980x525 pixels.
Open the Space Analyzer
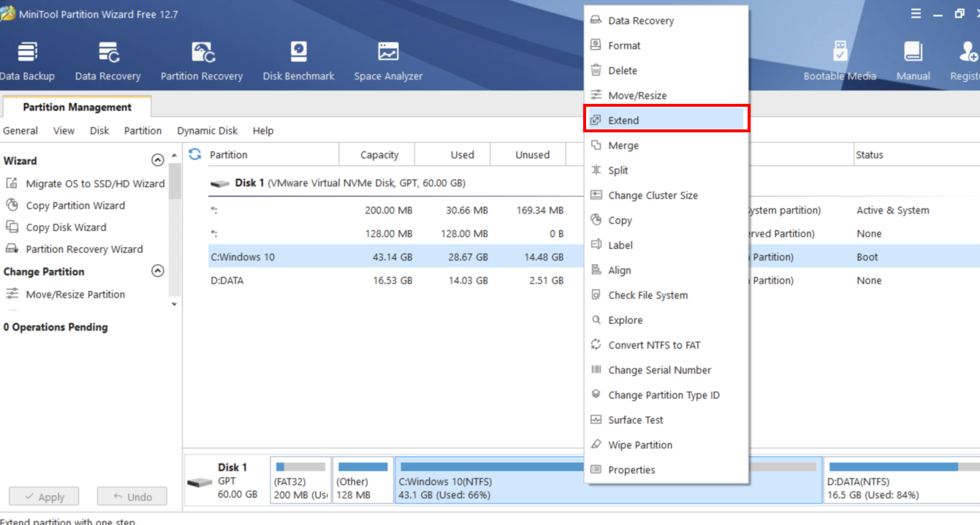(x=388, y=58)
